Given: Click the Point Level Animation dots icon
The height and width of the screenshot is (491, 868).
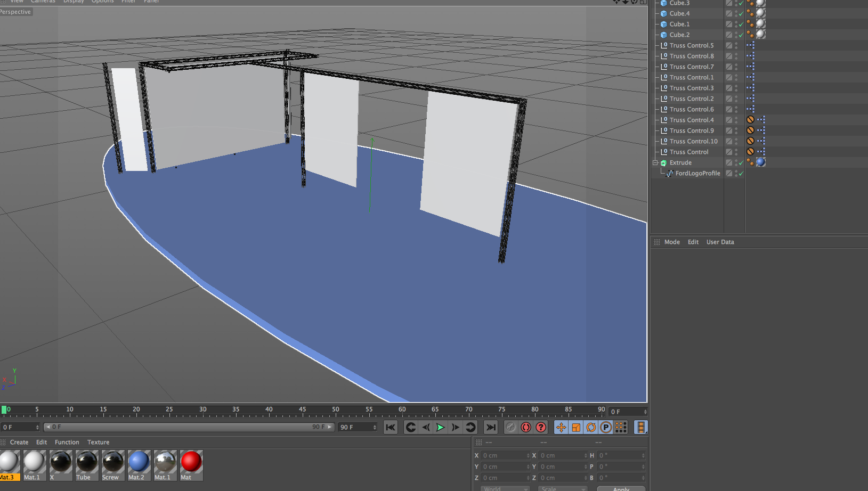Looking at the screenshot, I should click(x=621, y=427).
